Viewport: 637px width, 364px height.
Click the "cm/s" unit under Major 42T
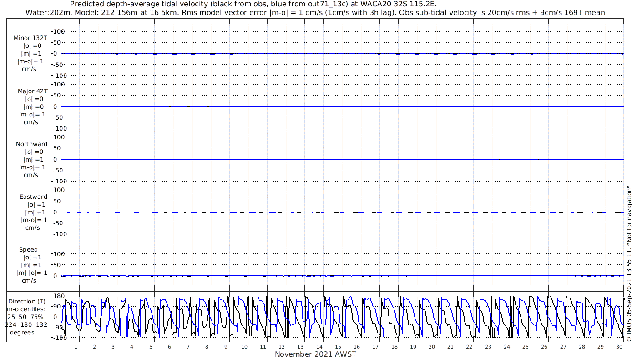point(31,122)
